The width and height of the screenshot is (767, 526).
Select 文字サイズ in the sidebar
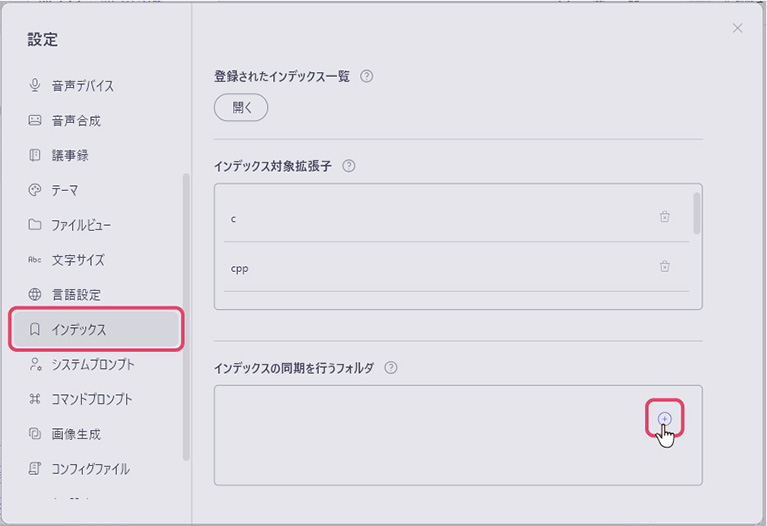click(78, 260)
